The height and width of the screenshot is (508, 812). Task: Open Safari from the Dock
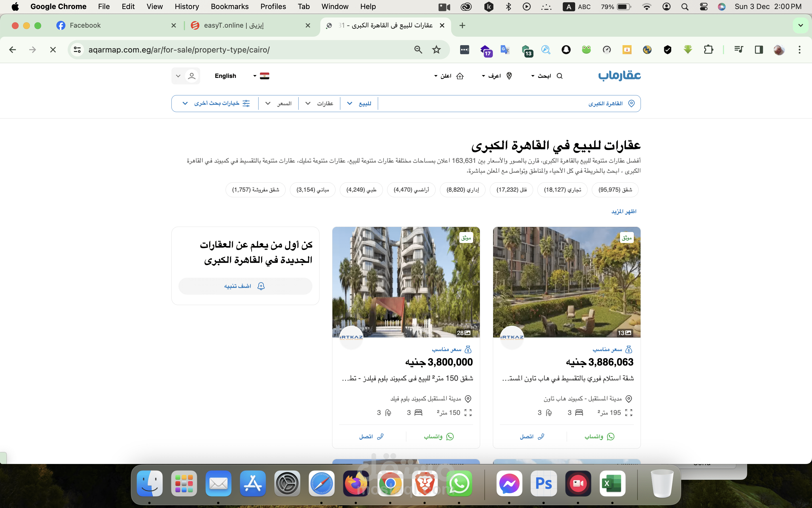(321, 484)
